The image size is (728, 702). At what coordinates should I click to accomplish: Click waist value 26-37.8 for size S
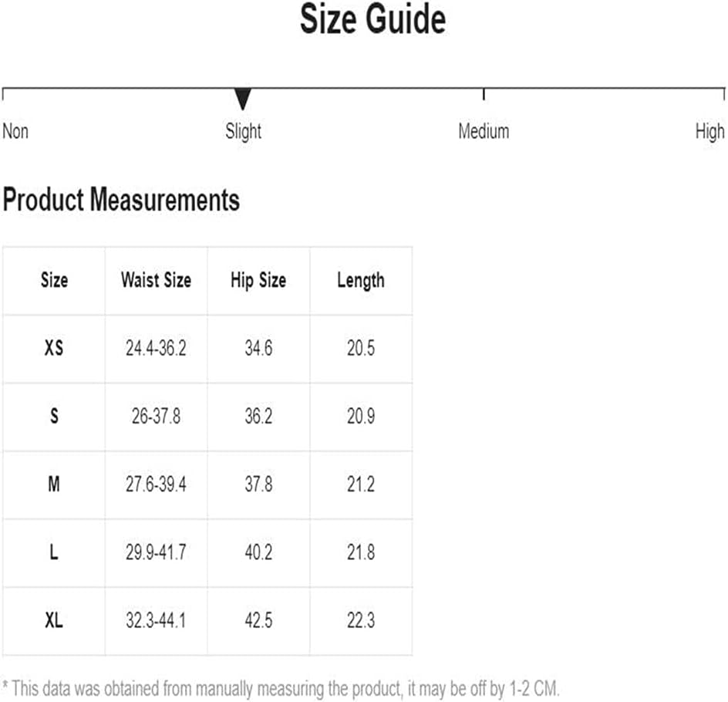point(156,416)
